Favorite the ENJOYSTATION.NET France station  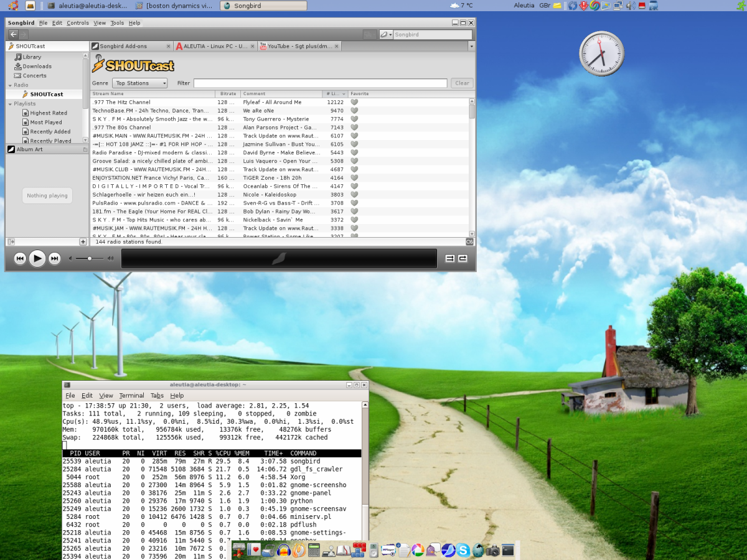pyautogui.click(x=354, y=178)
